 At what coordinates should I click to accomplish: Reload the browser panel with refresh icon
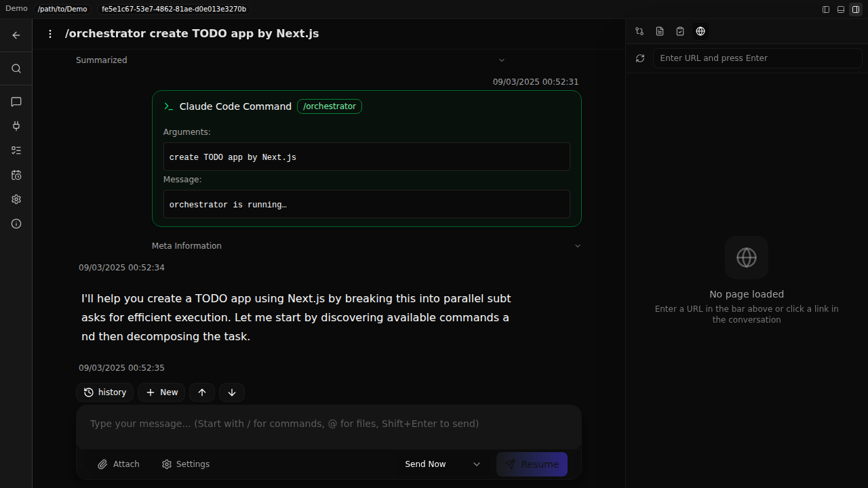point(640,58)
